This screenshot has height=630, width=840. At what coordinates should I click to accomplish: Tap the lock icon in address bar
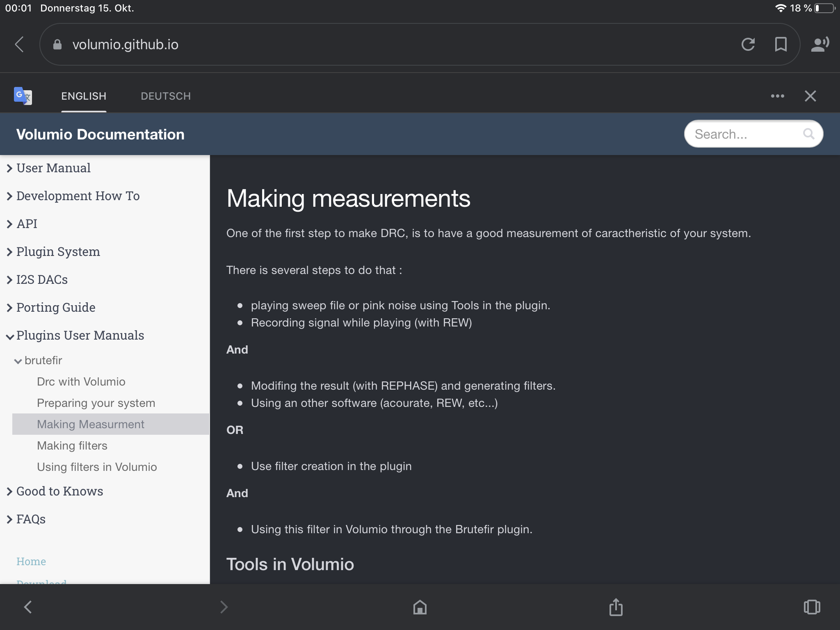(x=57, y=44)
